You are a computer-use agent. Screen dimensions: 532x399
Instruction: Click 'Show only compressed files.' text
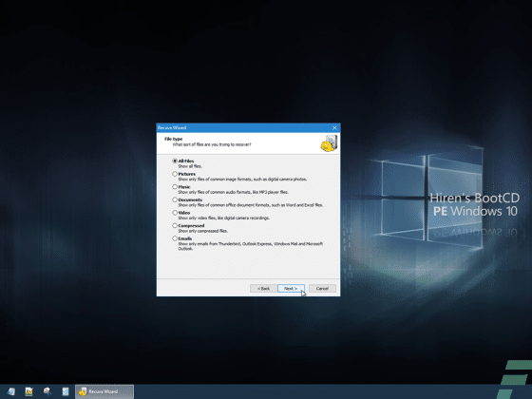[203, 231]
